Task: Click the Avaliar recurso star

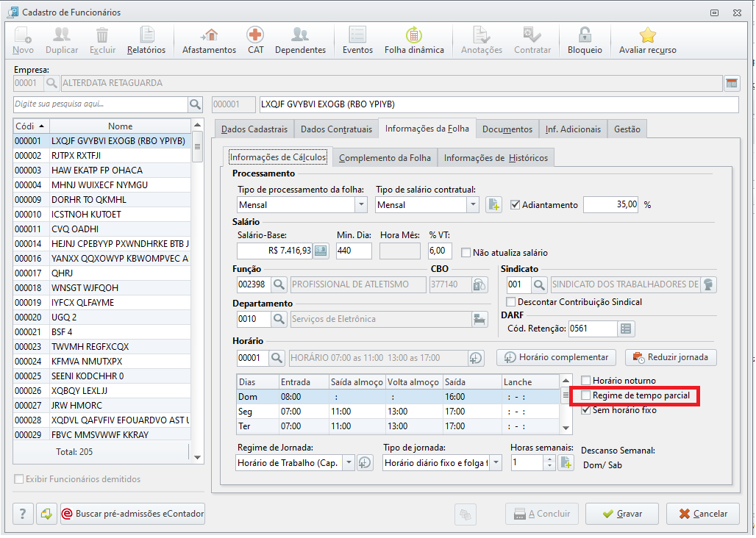Action: pos(647,40)
